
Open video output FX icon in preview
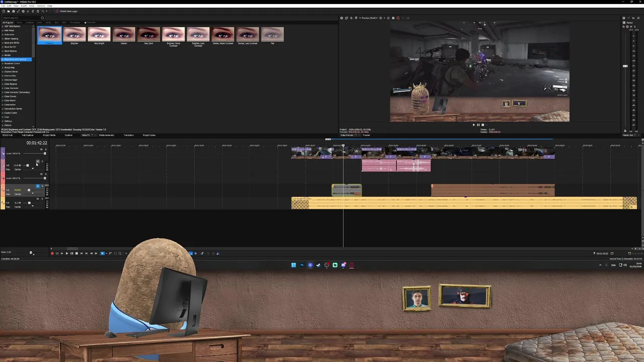click(351, 18)
